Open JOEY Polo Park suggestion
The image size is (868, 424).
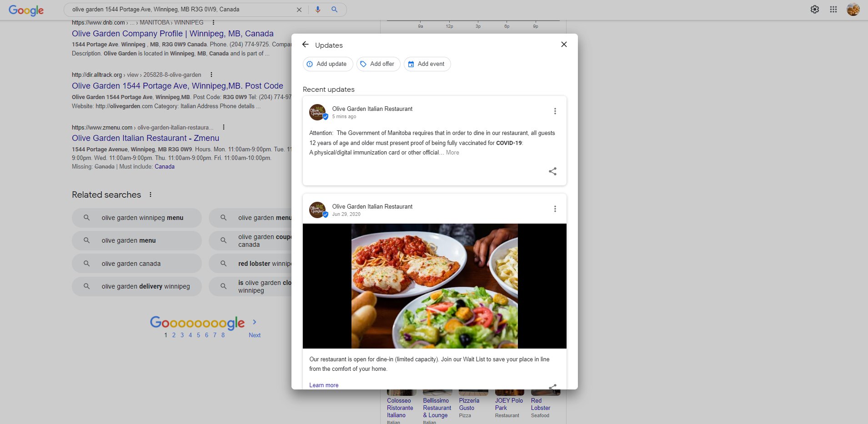click(x=509, y=404)
